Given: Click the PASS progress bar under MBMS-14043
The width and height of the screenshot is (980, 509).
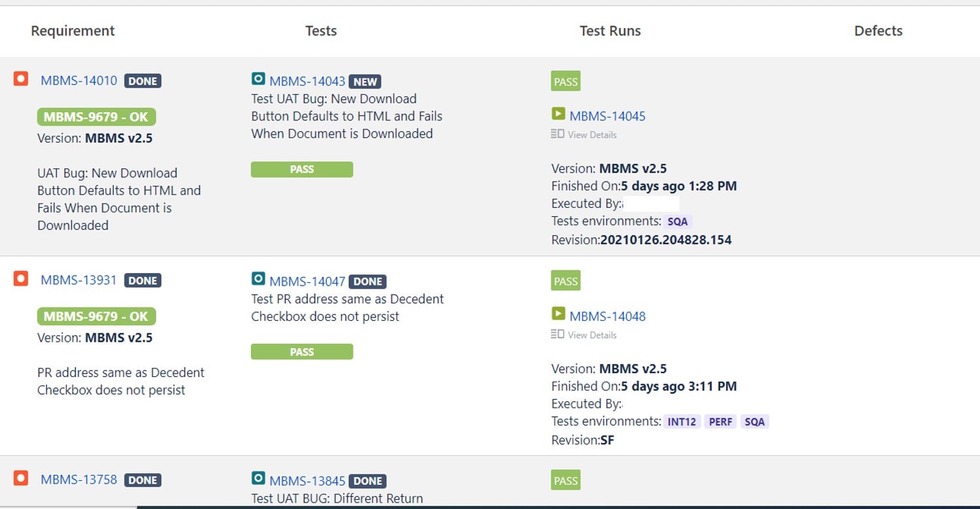Looking at the screenshot, I should click(302, 169).
